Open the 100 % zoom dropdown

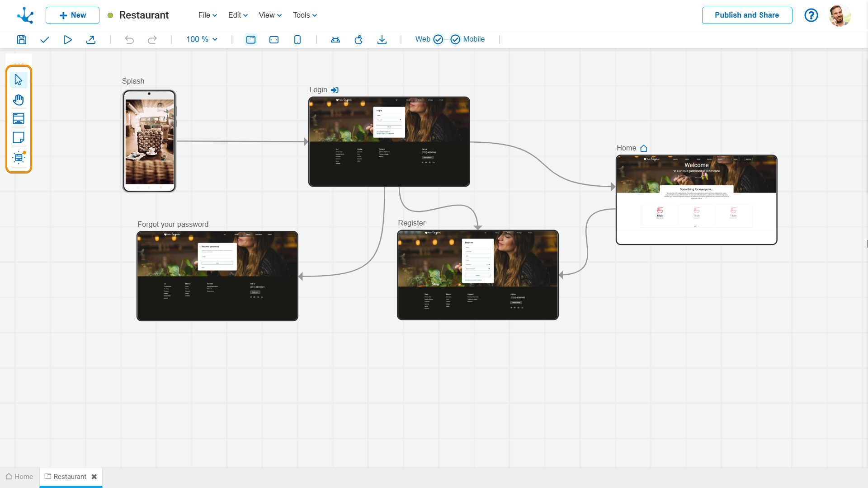pyautogui.click(x=202, y=39)
